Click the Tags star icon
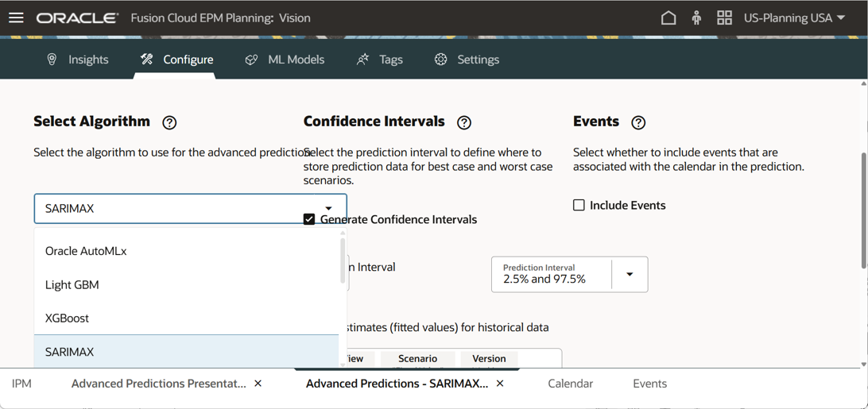This screenshot has height=409, width=868. click(x=362, y=60)
